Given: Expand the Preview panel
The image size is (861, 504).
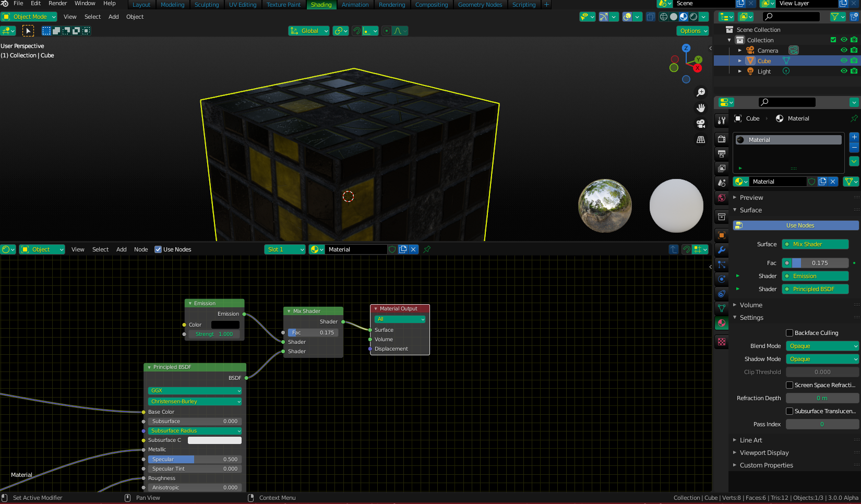Looking at the screenshot, I should pos(751,198).
